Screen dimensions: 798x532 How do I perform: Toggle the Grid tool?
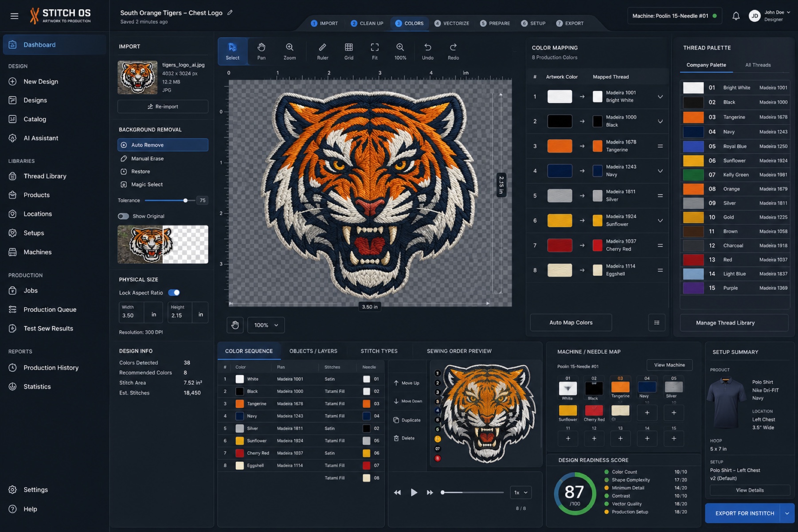click(349, 51)
